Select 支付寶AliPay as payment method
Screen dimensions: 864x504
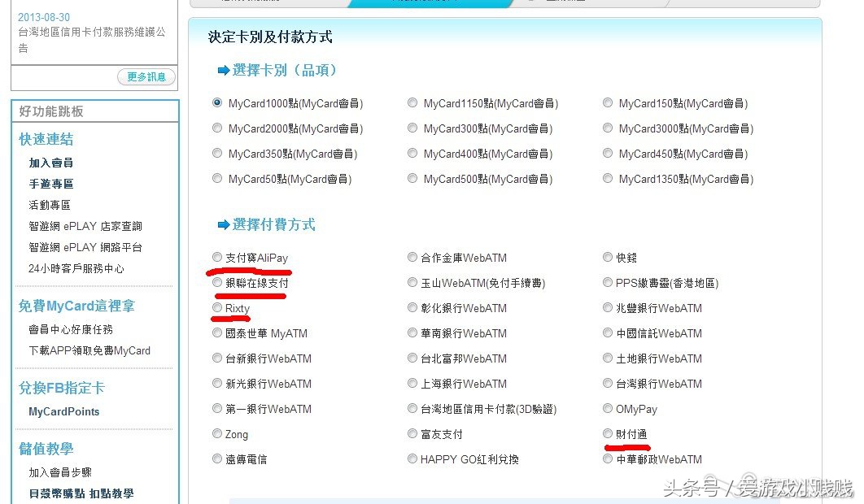(x=217, y=257)
